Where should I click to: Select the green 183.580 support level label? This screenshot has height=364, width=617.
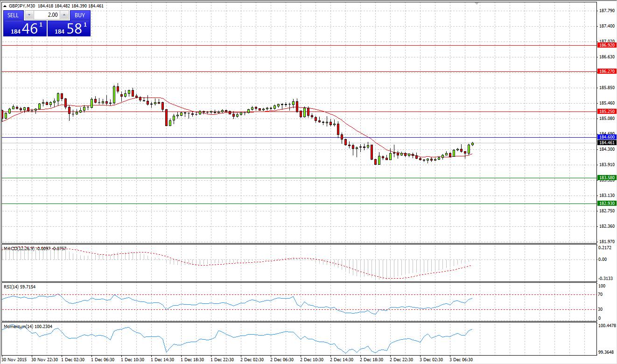point(607,178)
